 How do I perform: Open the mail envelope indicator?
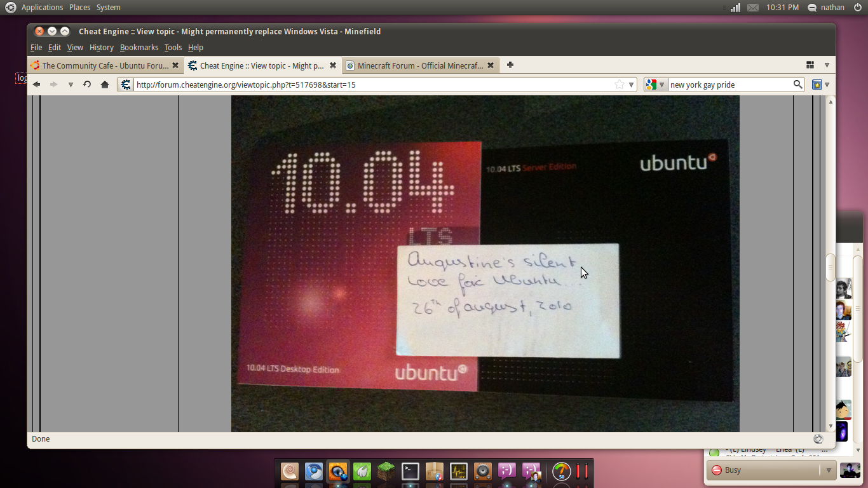click(x=753, y=8)
